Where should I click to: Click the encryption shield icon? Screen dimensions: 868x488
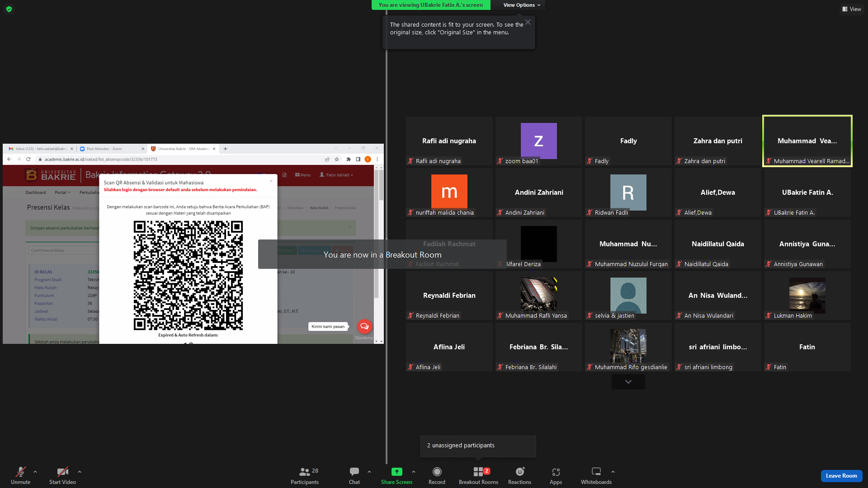(9, 9)
